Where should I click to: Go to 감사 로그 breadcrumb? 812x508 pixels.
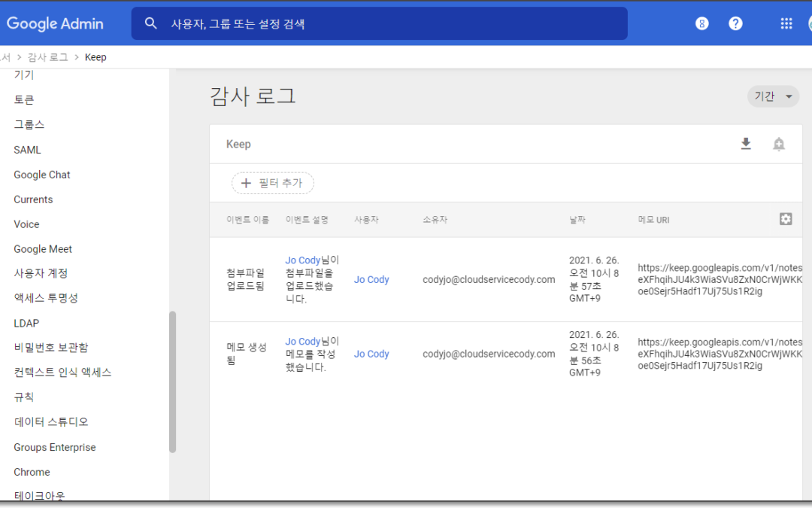tap(47, 57)
